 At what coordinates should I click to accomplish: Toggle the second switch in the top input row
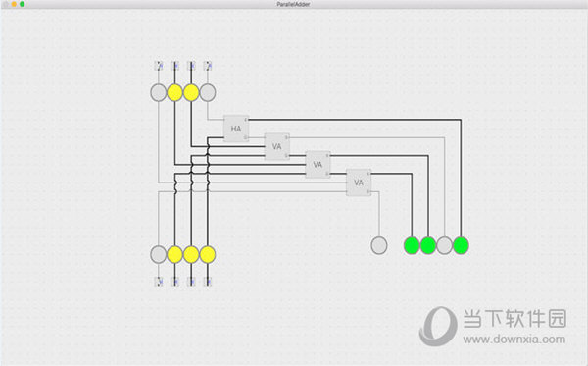pos(174,66)
